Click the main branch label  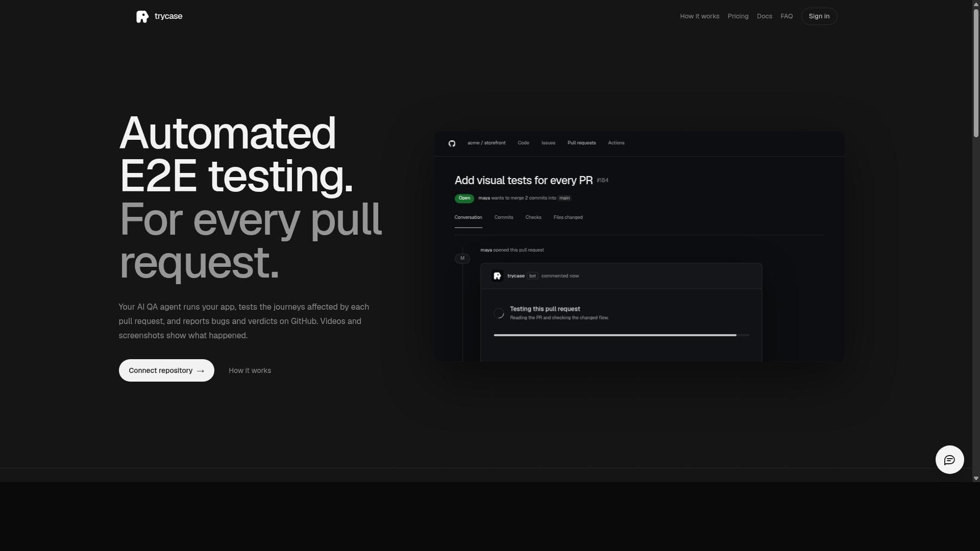tap(565, 198)
